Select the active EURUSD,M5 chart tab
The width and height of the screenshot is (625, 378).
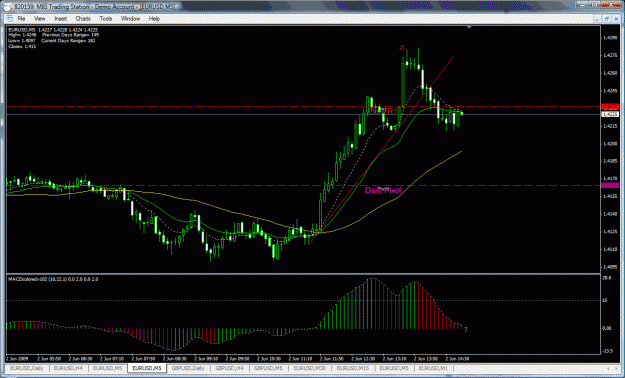[147, 368]
